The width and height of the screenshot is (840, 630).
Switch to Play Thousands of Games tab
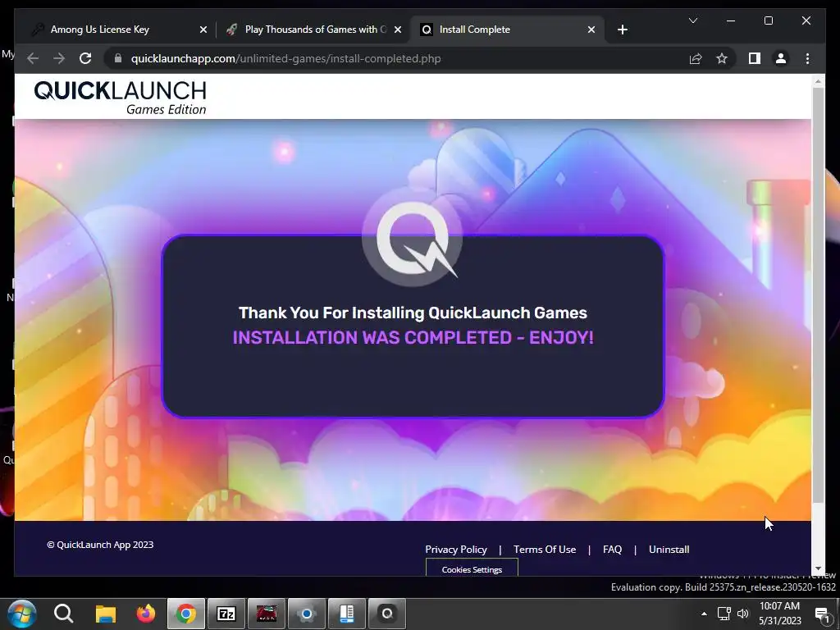click(316, 30)
